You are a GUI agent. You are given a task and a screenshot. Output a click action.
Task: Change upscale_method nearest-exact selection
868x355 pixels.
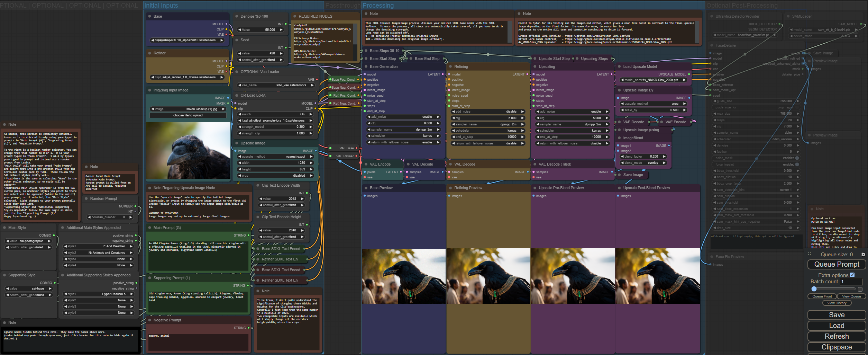coord(275,157)
